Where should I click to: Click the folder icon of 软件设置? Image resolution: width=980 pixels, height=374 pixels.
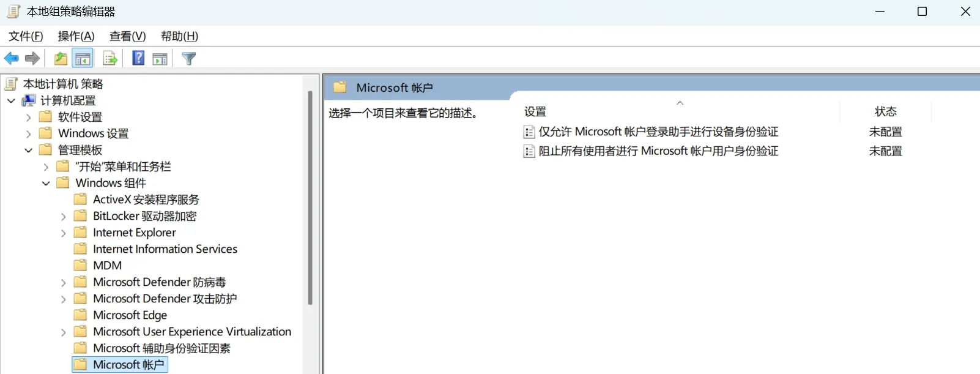click(45, 116)
